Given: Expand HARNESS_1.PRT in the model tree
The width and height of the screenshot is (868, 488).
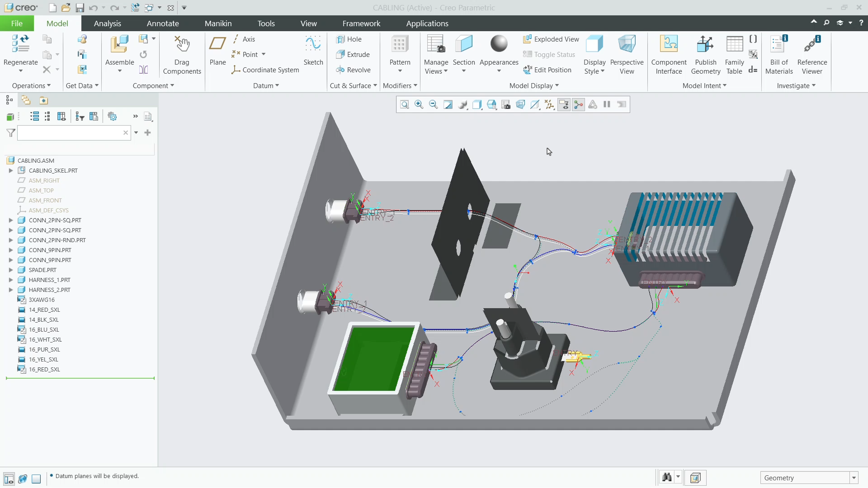Looking at the screenshot, I should [x=11, y=280].
